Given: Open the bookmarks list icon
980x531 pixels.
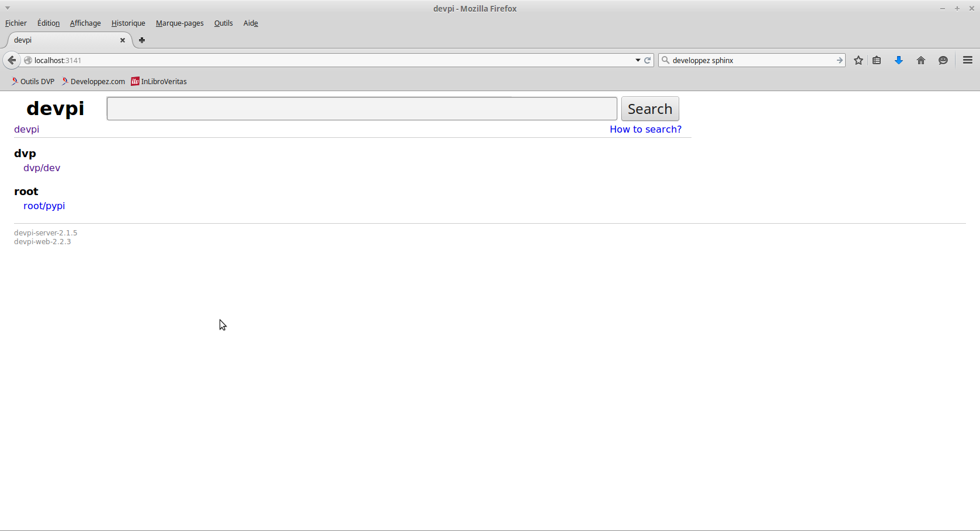Looking at the screenshot, I should point(877,60).
